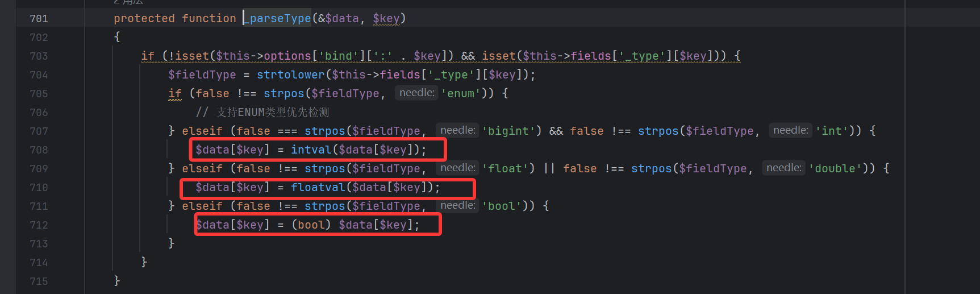
Task: Click the _parseType function name
Action: tap(280, 19)
